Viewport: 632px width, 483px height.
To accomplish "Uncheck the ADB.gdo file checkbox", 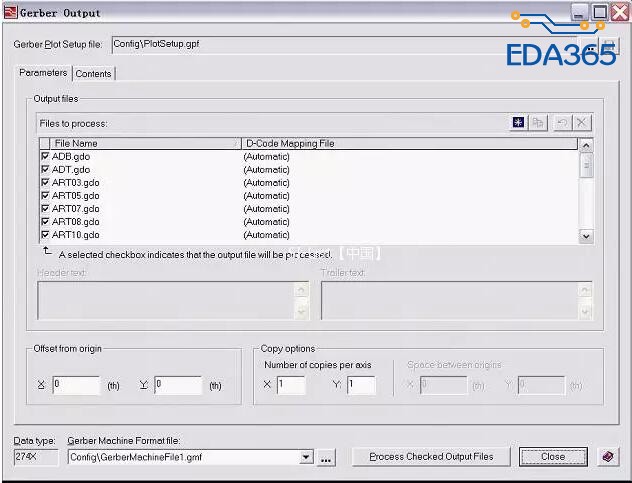I will click(x=45, y=156).
